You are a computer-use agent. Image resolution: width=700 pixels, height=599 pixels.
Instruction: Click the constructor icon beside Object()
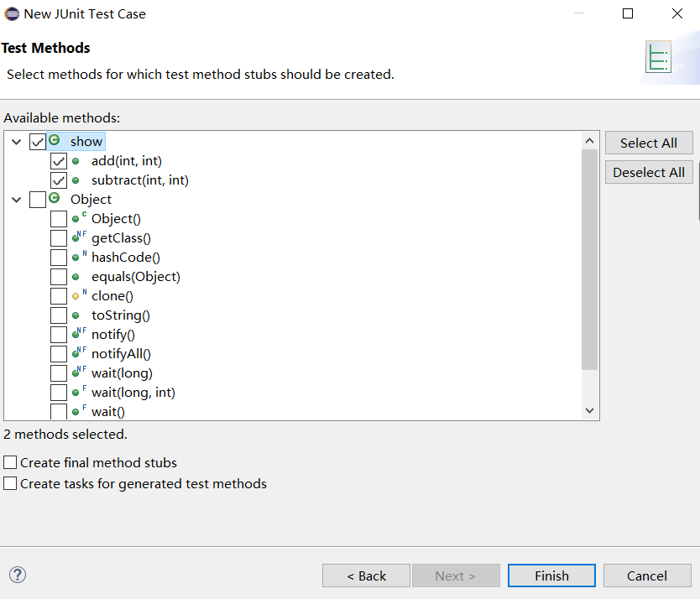point(76,218)
